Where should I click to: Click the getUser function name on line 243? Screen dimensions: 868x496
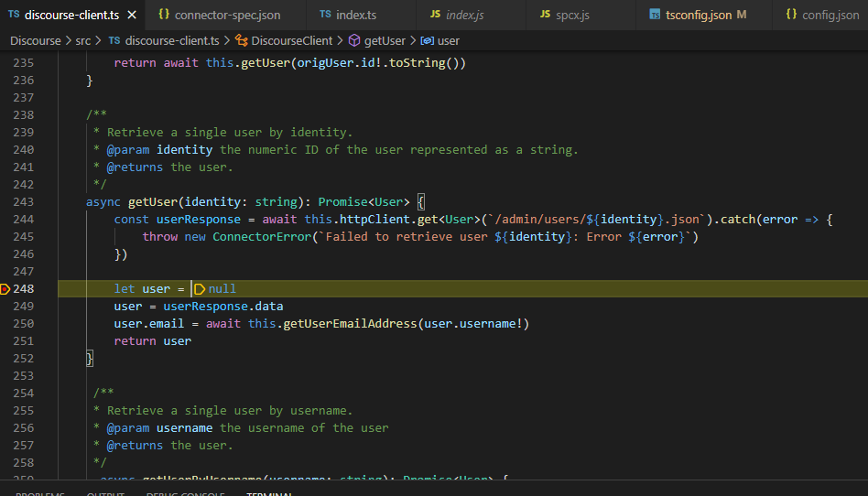tap(153, 201)
